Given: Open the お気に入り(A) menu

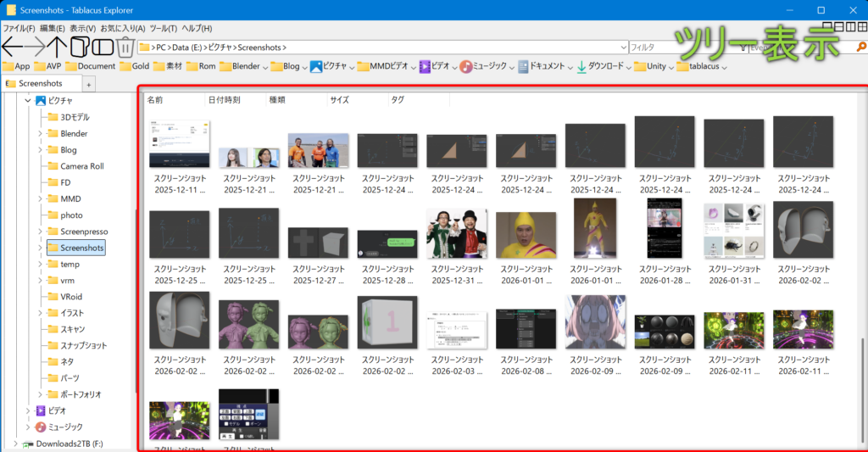Looking at the screenshot, I should (123, 29).
